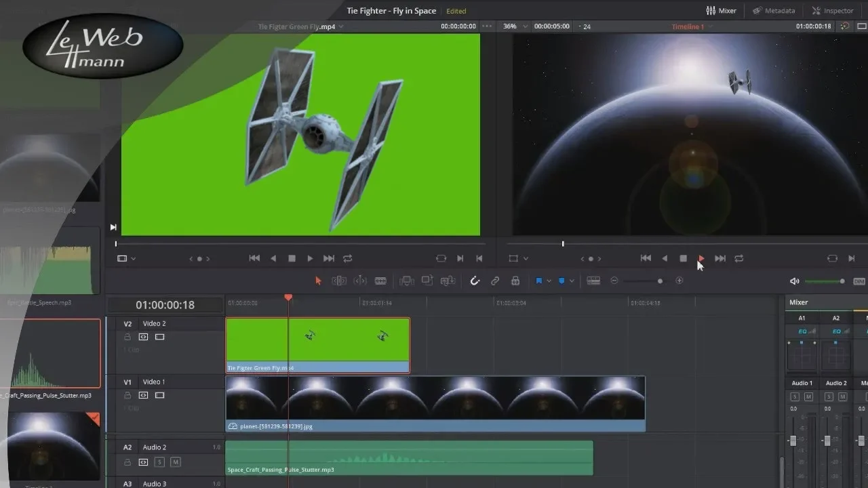Image resolution: width=868 pixels, height=488 pixels.
Task: Click the Audio 1 mixer fader handle
Action: click(793, 441)
